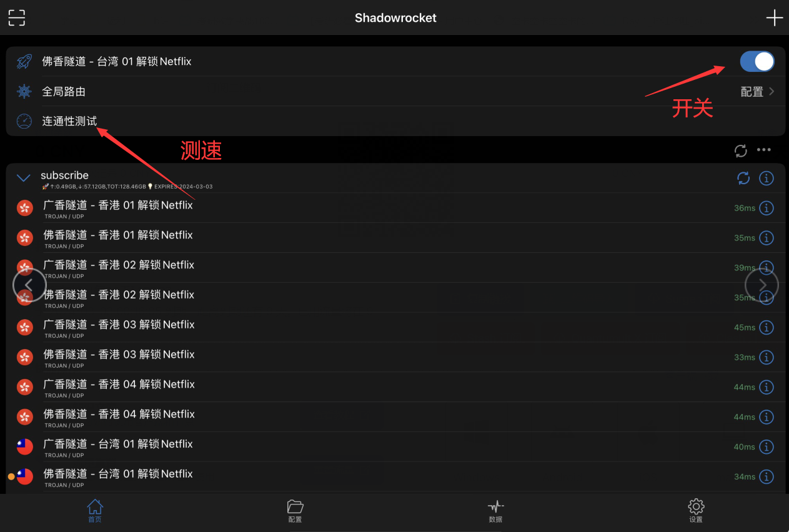Open the 全局路由 routing option
This screenshot has width=789, height=532.
(395, 91)
